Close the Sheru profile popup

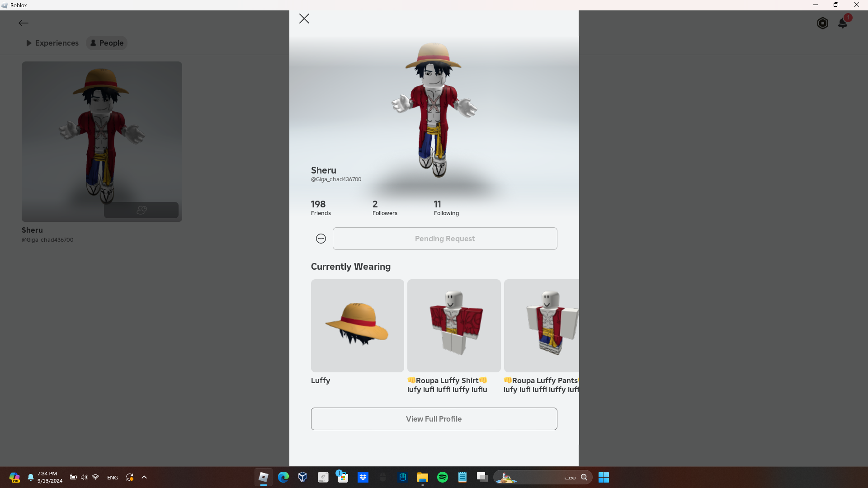(304, 19)
